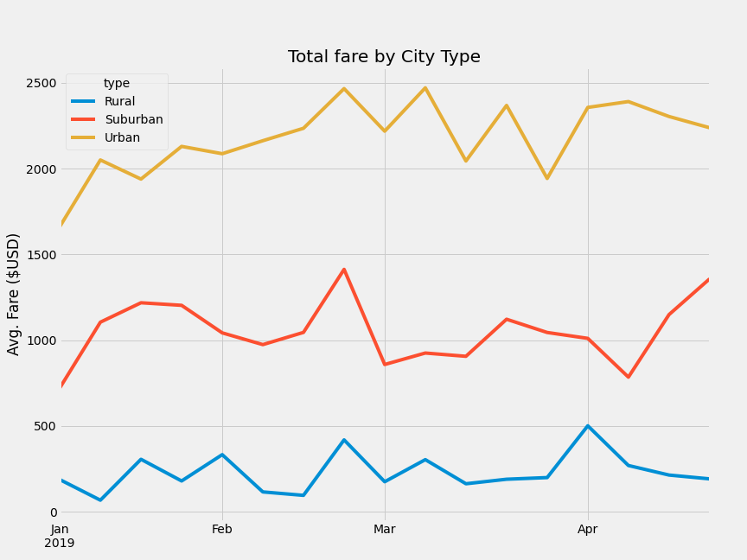747x560 pixels.
Task: Click the chart title Total fare by City Type
Action: click(x=384, y=56)
